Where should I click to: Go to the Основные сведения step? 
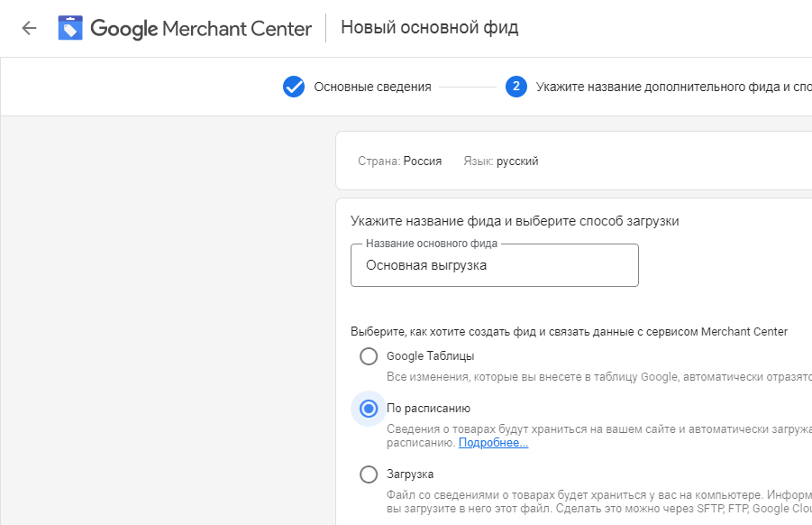point(372,87)
